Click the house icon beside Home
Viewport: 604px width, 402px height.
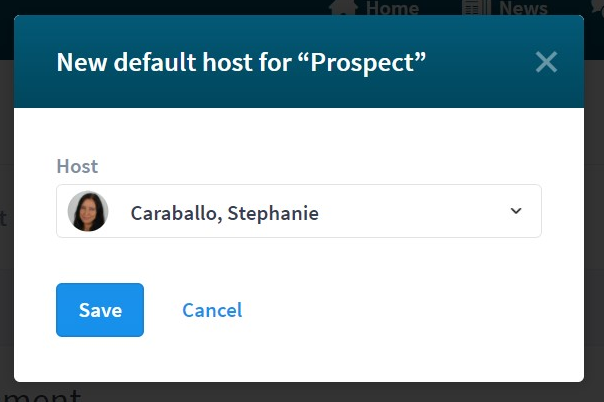[x=343, y=7]
